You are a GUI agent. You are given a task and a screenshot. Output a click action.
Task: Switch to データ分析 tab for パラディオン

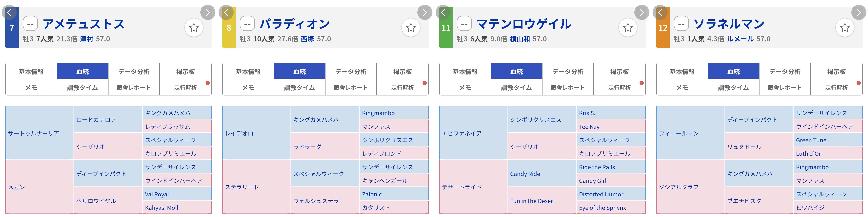[351, 72]
